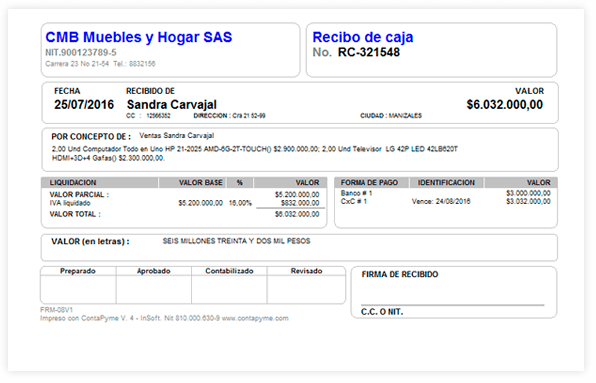
Task: Click the date 25/07/2016
Action: pyautogui.click(x=84, y=104)
